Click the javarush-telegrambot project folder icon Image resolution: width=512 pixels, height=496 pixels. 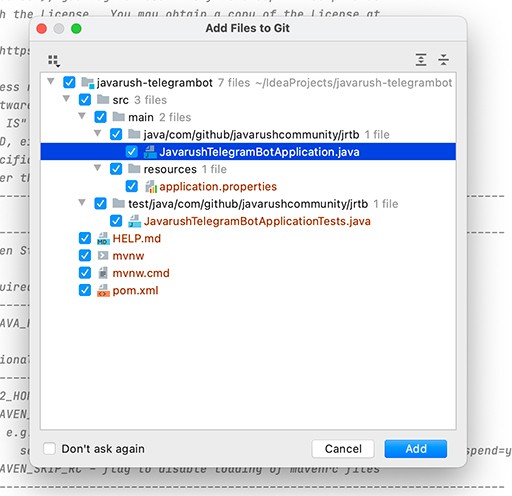[88, 82]
